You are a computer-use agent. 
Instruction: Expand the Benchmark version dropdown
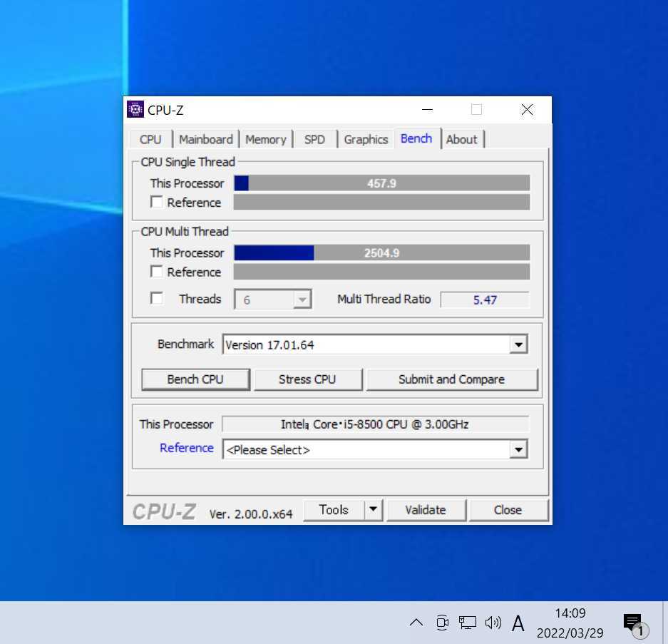[518, 344]
